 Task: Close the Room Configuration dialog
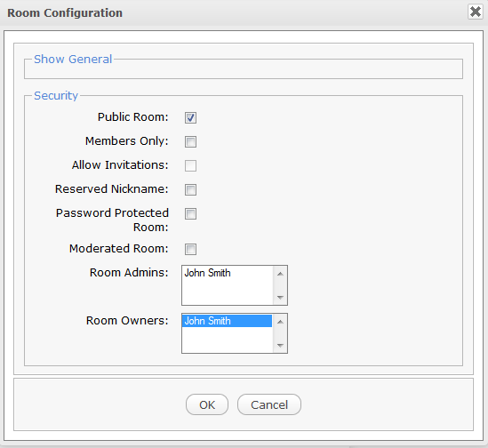point(476,12)
